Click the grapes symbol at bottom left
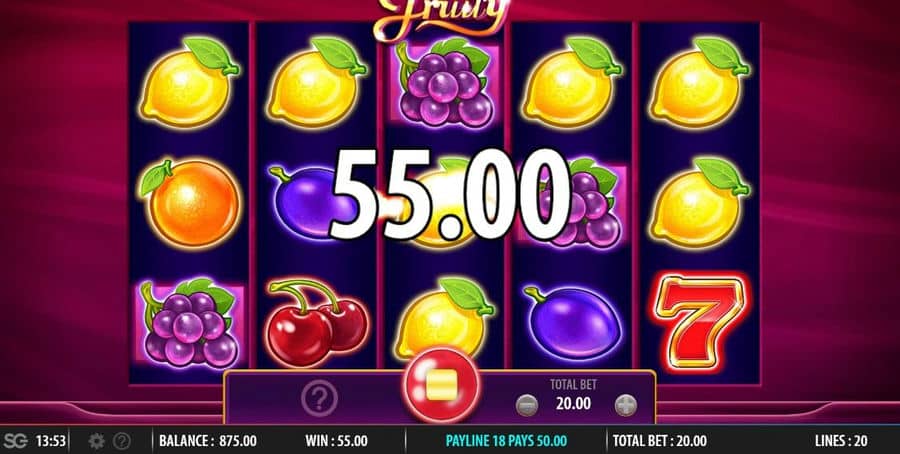Screen dimensions: 900x454 point(190,323)
